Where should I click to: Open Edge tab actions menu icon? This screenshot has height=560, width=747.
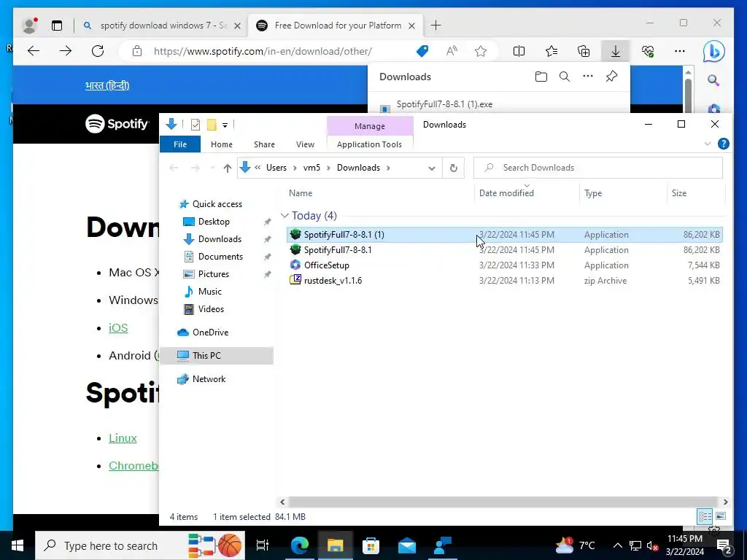pos(57,26)
